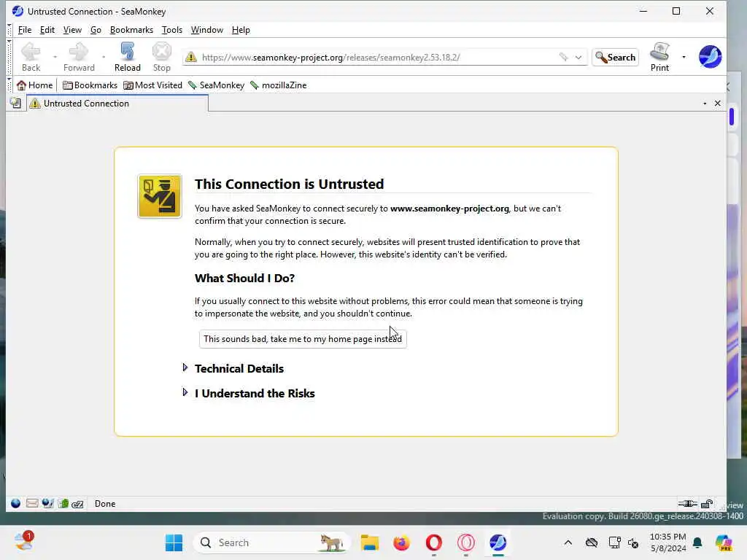Click the warning icon in address bar

[x=191, y=57]
